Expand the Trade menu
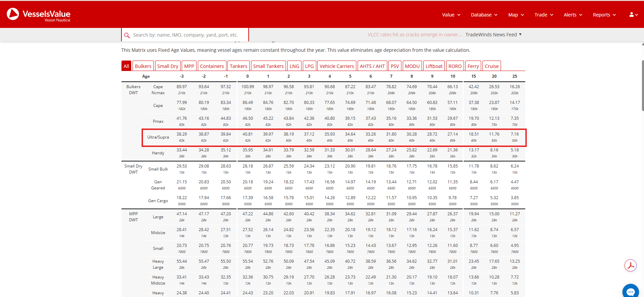Image resolution: width=644 pixels, height=297 pixels. point(544,15)
